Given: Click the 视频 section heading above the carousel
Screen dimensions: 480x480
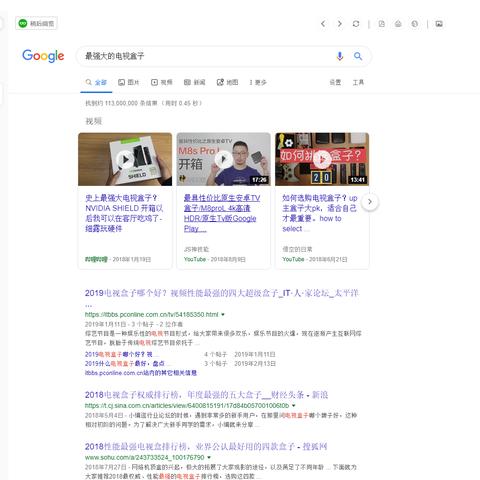Looking at the screenshot, I should (93, 121).
